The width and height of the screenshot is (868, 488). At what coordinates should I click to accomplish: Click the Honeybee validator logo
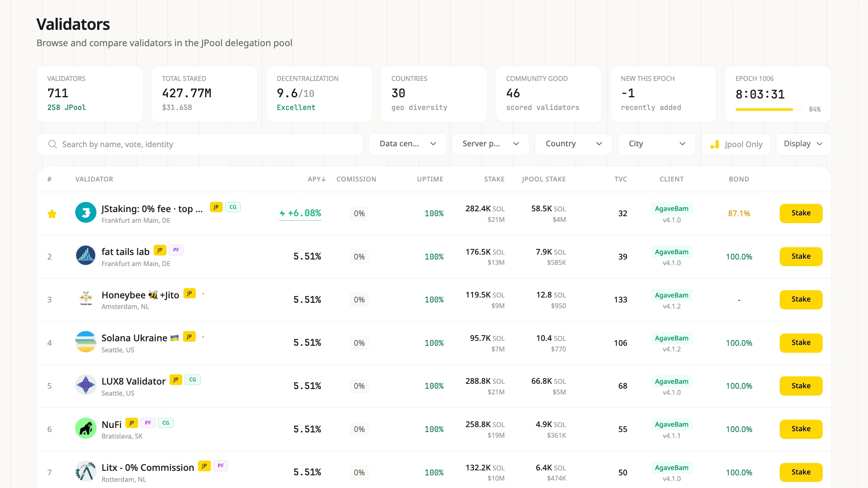[x=86, y=299]
